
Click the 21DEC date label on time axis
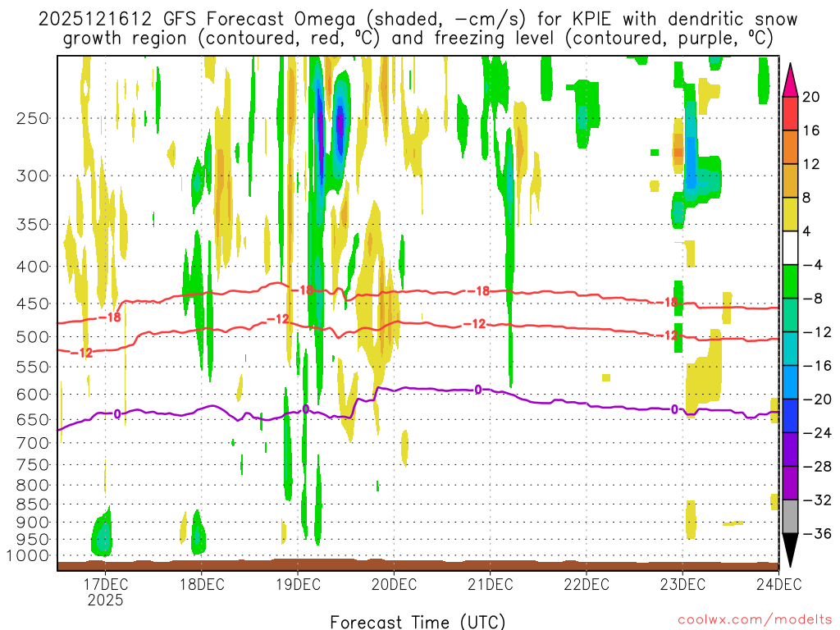point(491,584)
